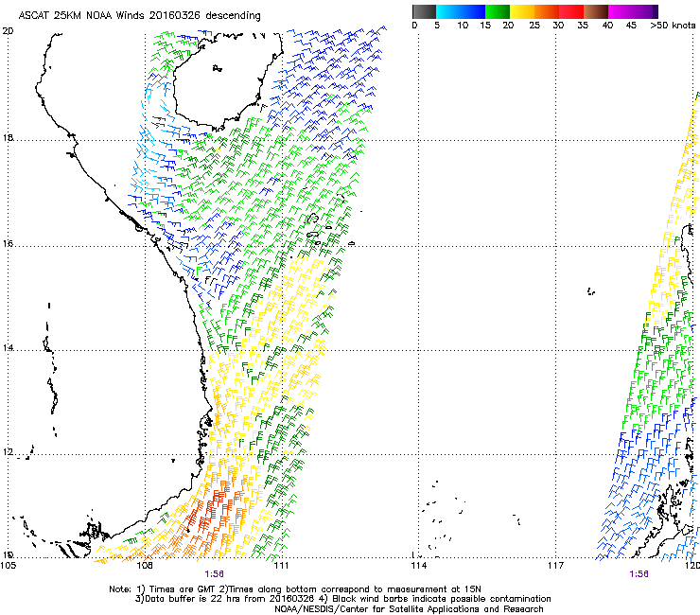The height and width of the screenshot is (615, 700).
Task: Click the legend tick label '40'
Action: coord(607,26)
